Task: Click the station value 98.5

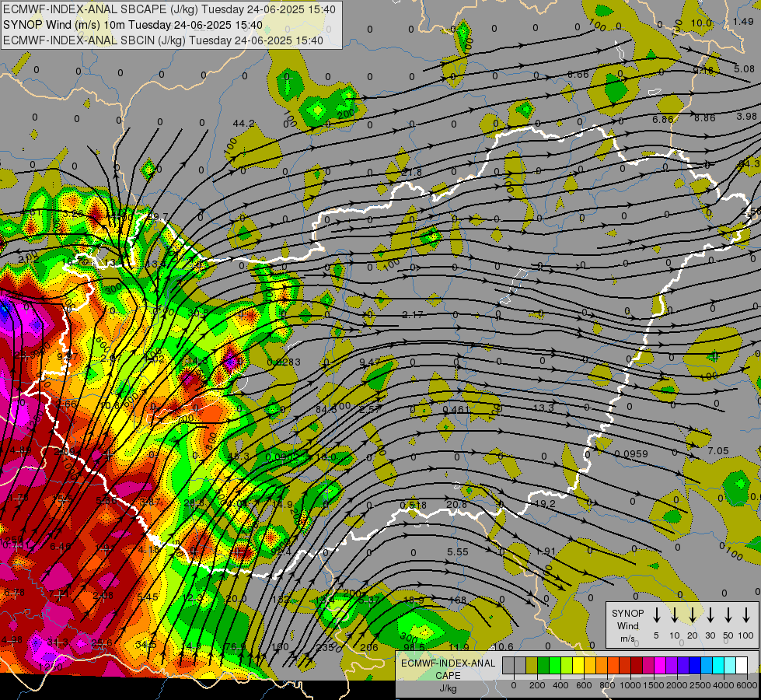Action: (x=414, y=647)
